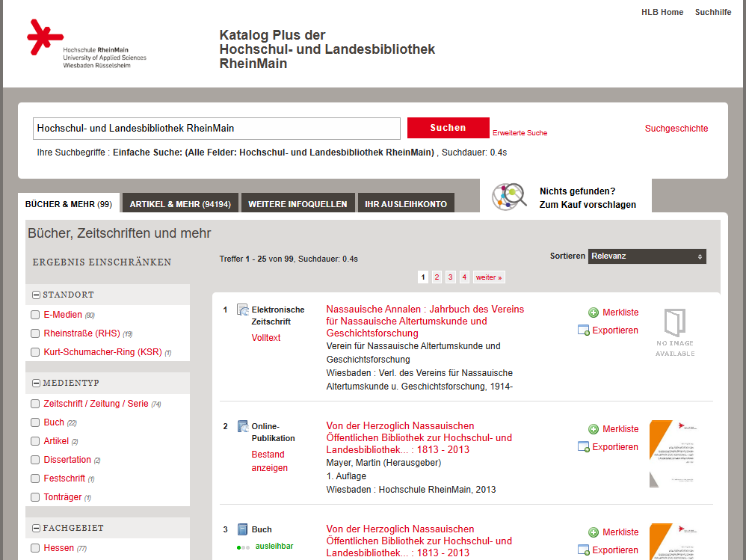Enable the Dissertation filter checkbox

[x=35, y=460]
